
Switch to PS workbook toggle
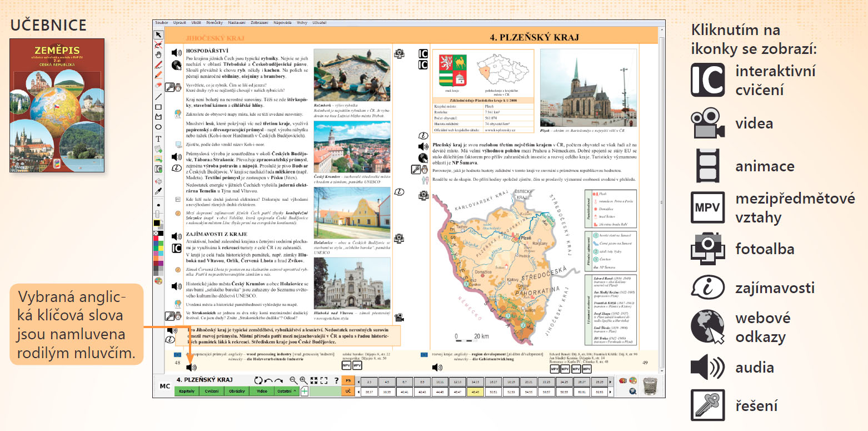pyautogui.click(x=348, y=381)
